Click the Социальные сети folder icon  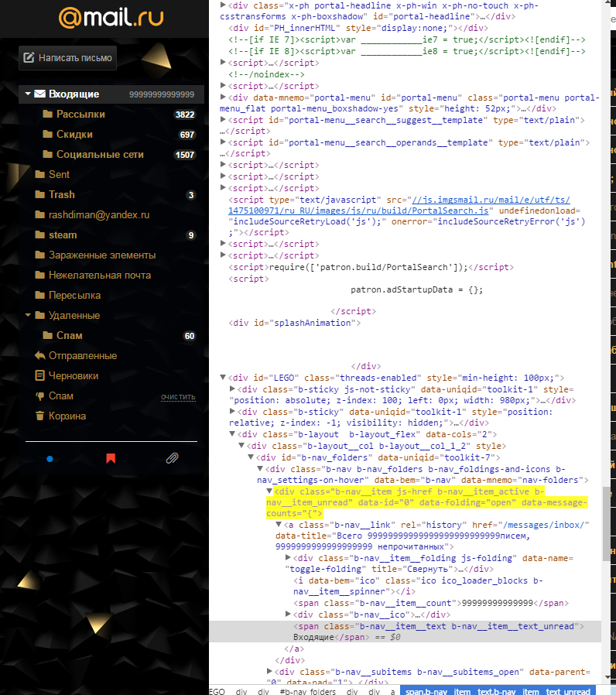[47, 154]
